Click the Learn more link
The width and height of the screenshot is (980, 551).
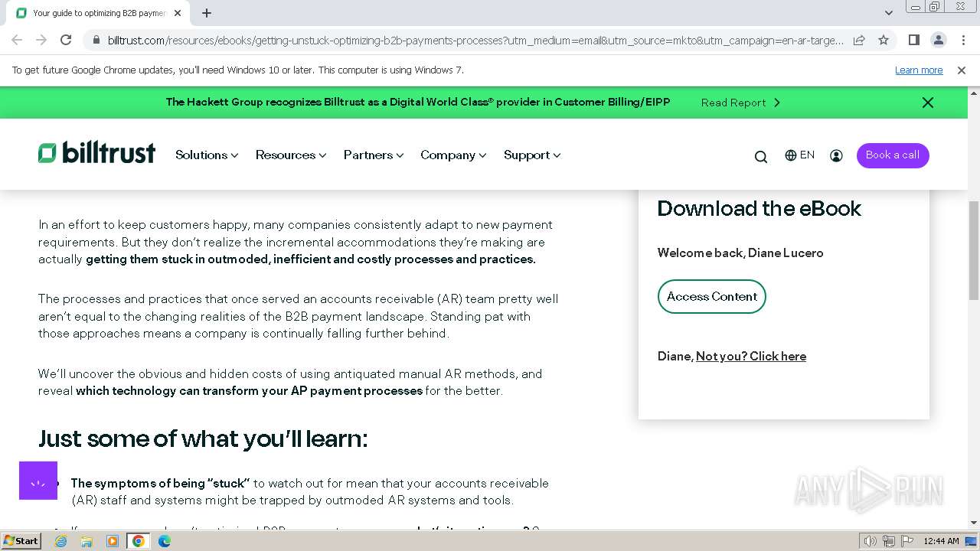(x=919, y=70)
